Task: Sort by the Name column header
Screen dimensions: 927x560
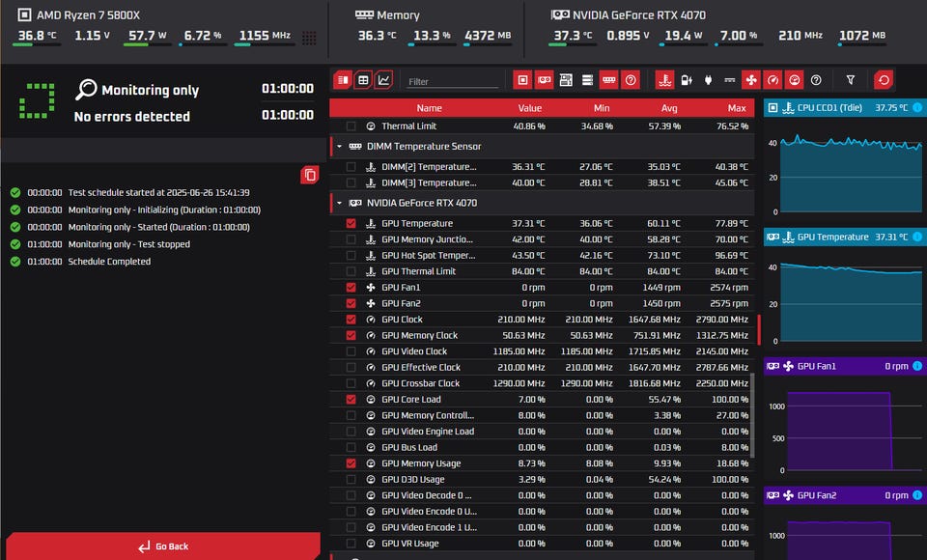Action: (429, 108)
